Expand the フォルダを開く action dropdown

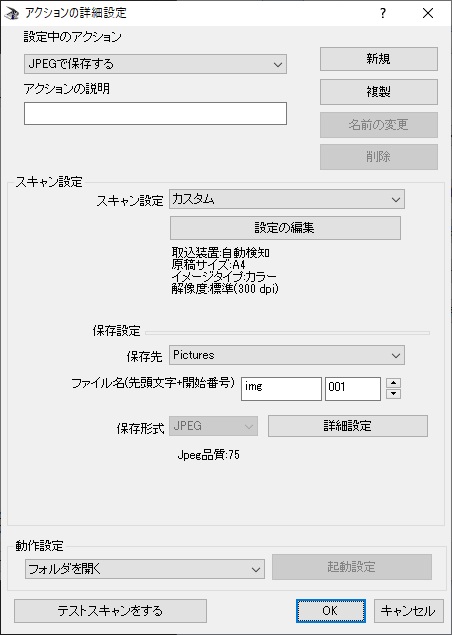pyautogui.click(x=145, y=569)
